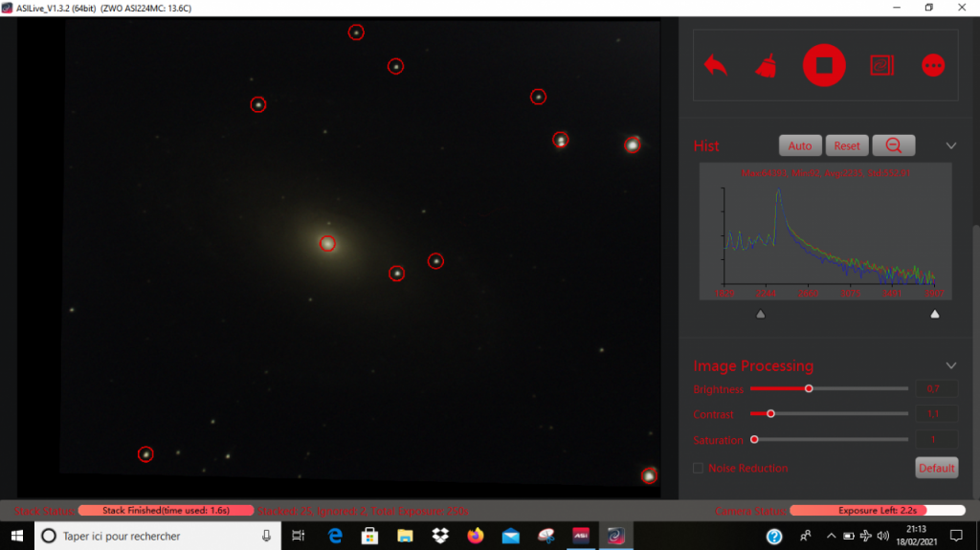Collapse the Image Processing section chevron

950,365
